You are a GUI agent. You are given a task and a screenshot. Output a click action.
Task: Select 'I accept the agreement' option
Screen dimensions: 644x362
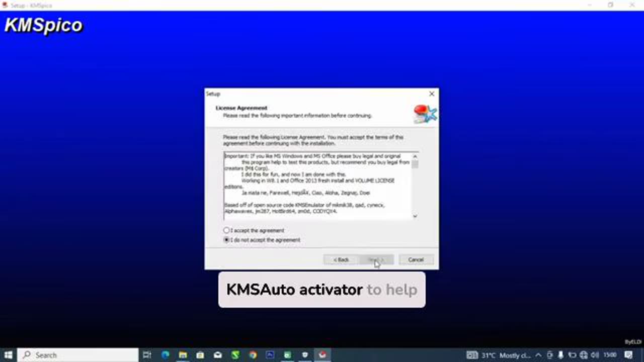pyautogui.click(x=254, y=230)
